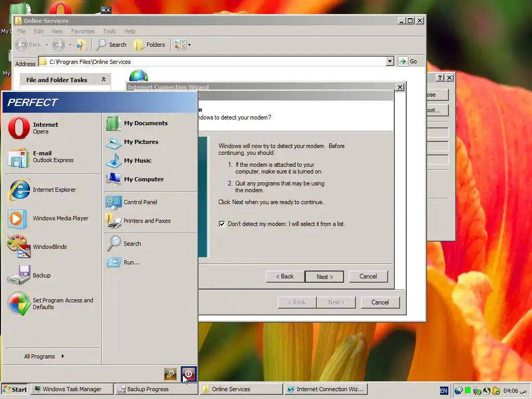
Task: Open the Address bar dropdown list
Action: tap(390, 61)
